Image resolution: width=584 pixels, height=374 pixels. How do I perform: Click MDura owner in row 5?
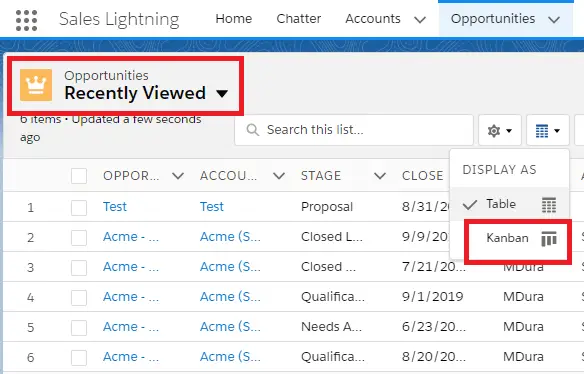[x=523, y=327]
